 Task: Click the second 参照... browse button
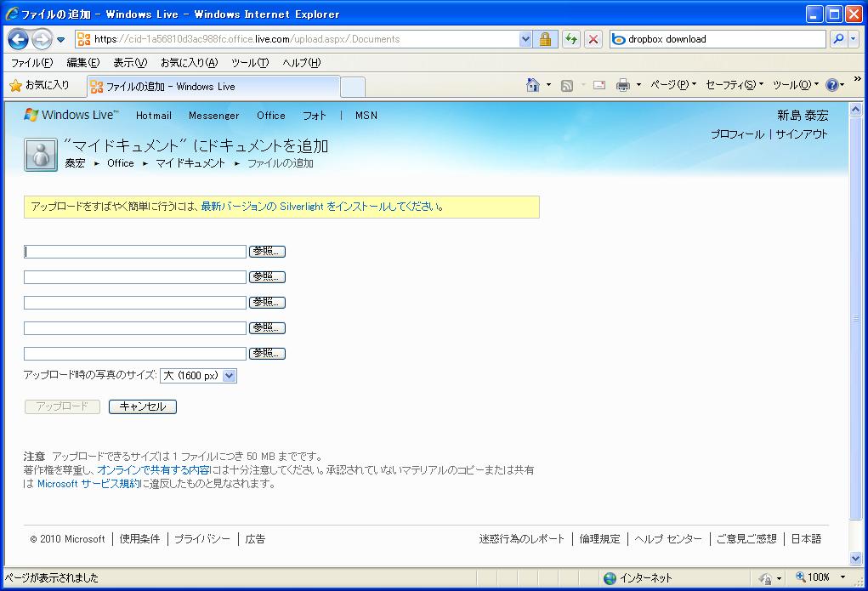(268, 277)
